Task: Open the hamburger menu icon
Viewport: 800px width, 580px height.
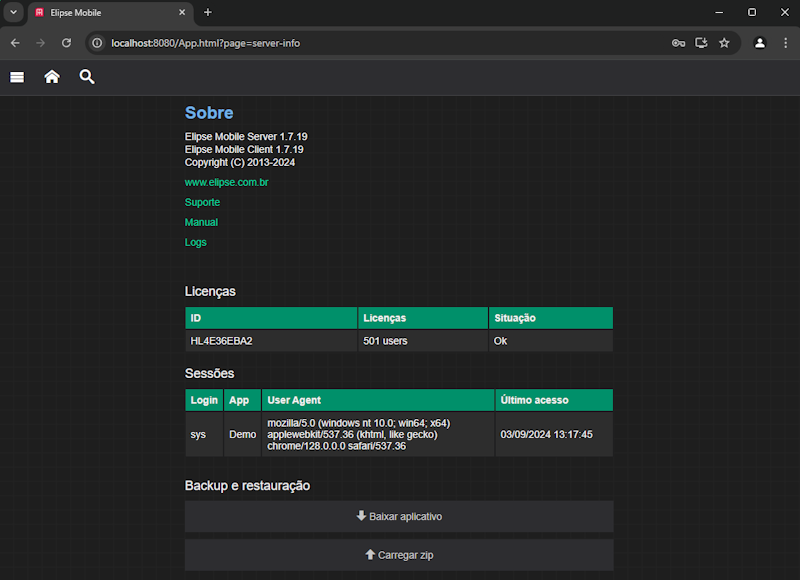Action: [17, 77]
